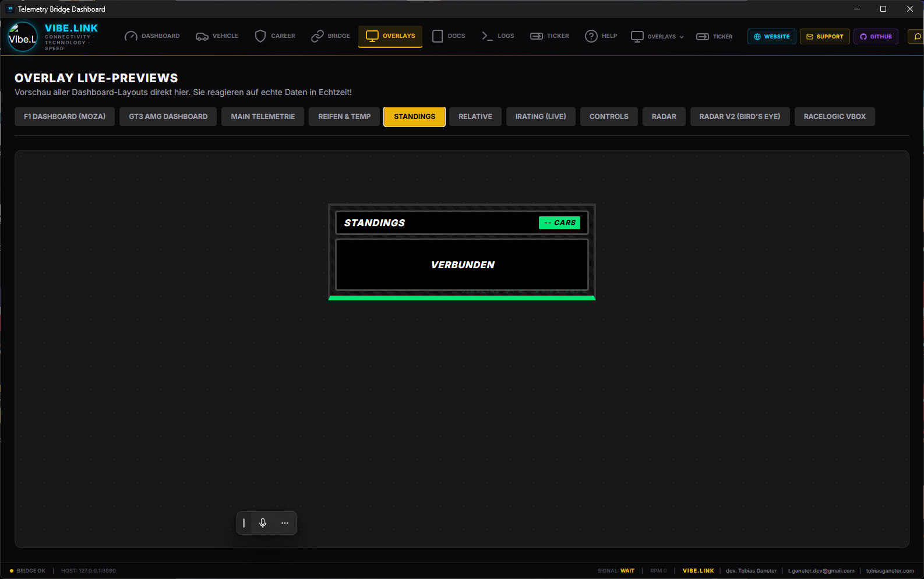Open the Racelogic VBOX preview
Screen dimensions: 924x579
[835, 117]
